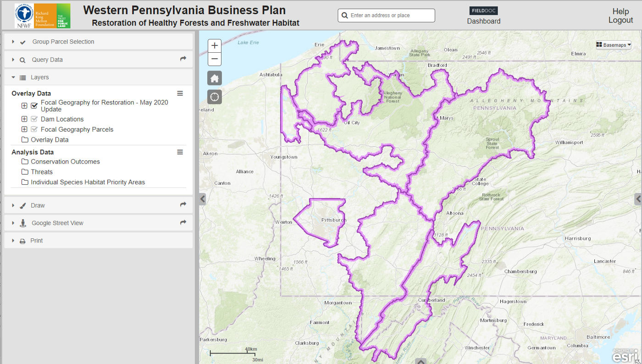Open Analysis Data hamburger menu
The height and width of the screenshot is (364, 642).
click(x=180, y=152)
